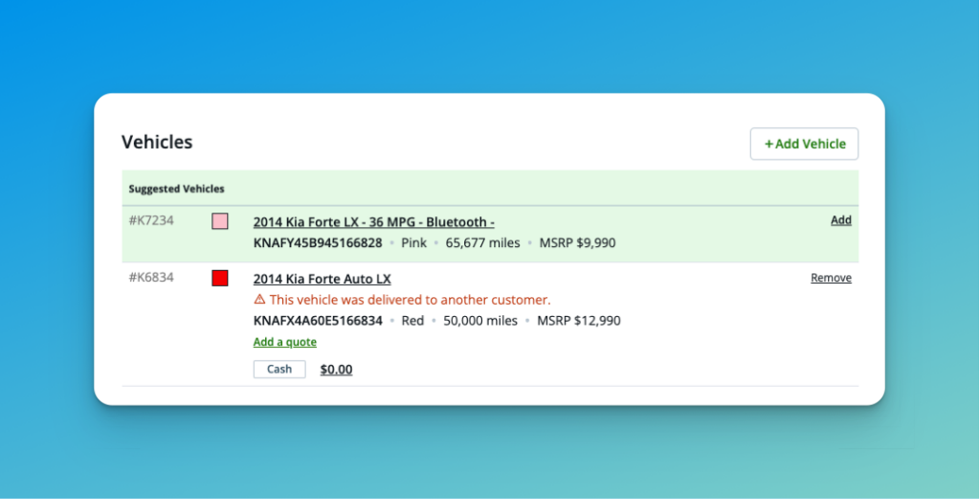Click the MSRP $12,990 text
This screenshot has width=980, height=499.
tap(578, 321)
